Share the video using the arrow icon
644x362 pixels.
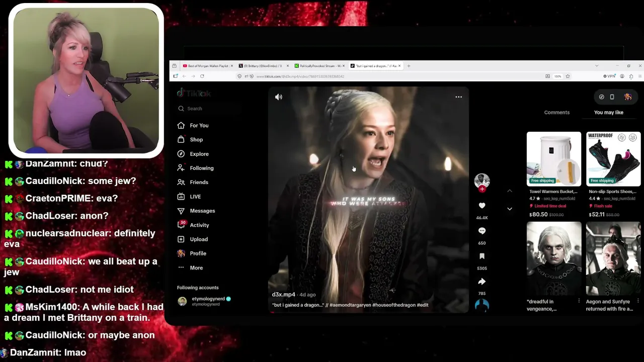[x=482, y=282]
